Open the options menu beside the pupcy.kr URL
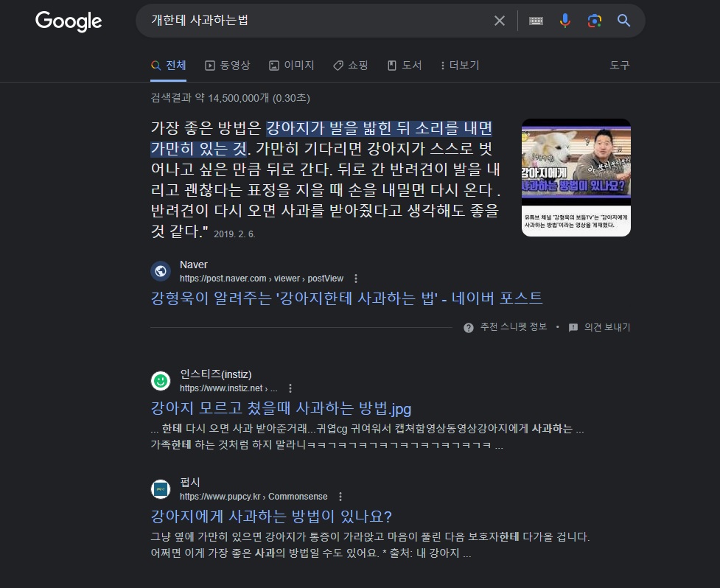Screen dimensions: 720x588 point(340,497)
